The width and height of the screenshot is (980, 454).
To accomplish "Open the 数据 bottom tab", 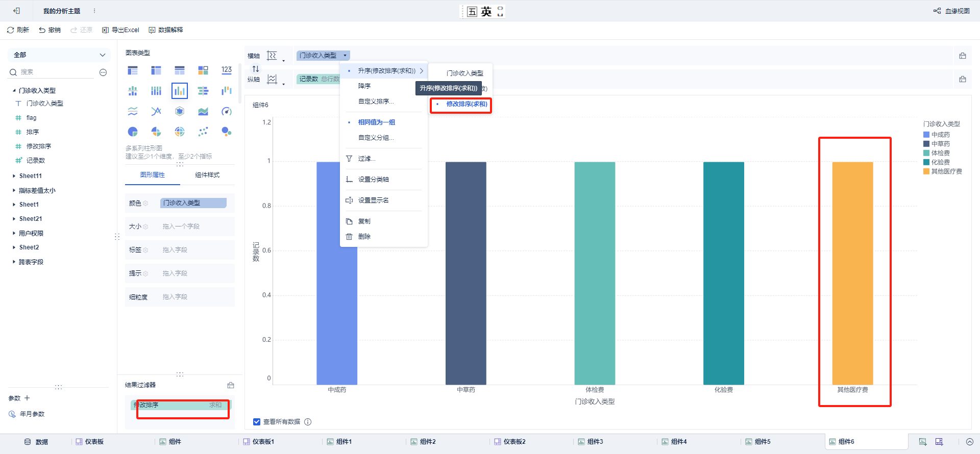I will [x=37, y=442].
